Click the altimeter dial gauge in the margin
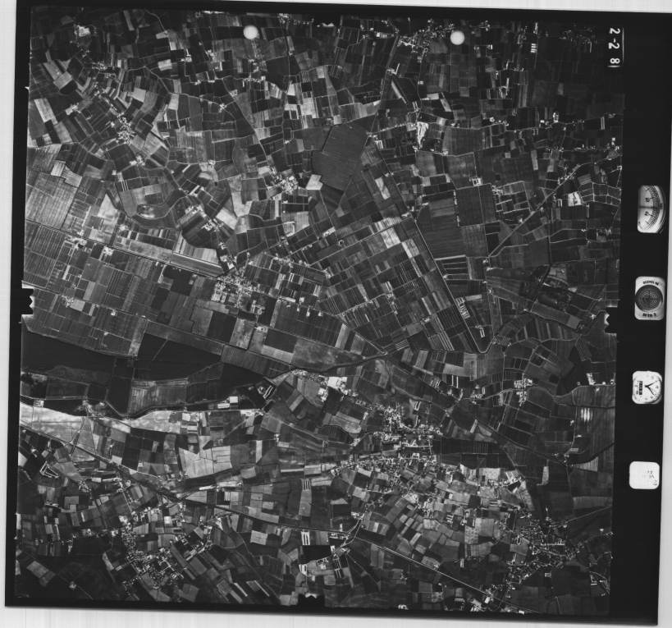 [651, 209]
